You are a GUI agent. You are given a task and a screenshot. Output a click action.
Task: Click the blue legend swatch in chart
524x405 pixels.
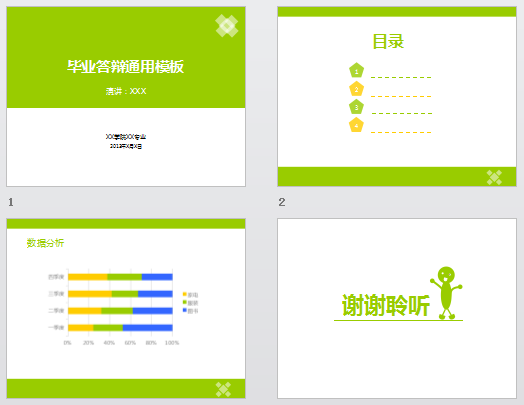pos(184,310)
